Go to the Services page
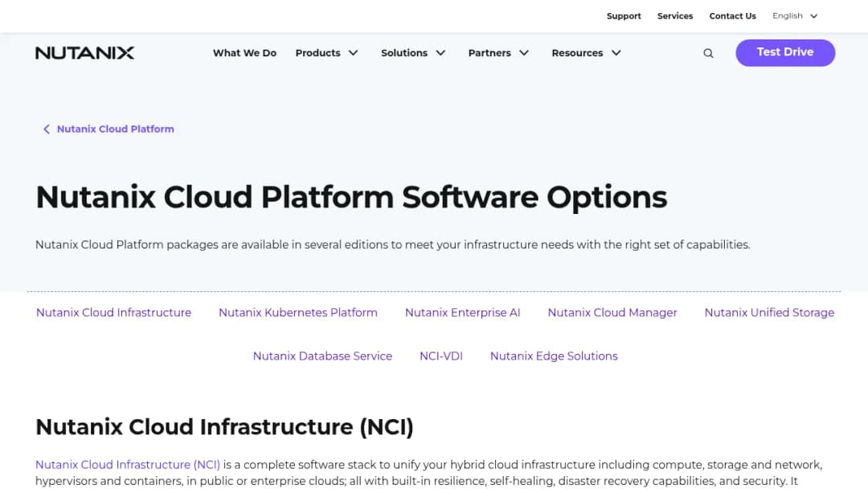This screenshot has height=489, width=868. click(675, 16)
